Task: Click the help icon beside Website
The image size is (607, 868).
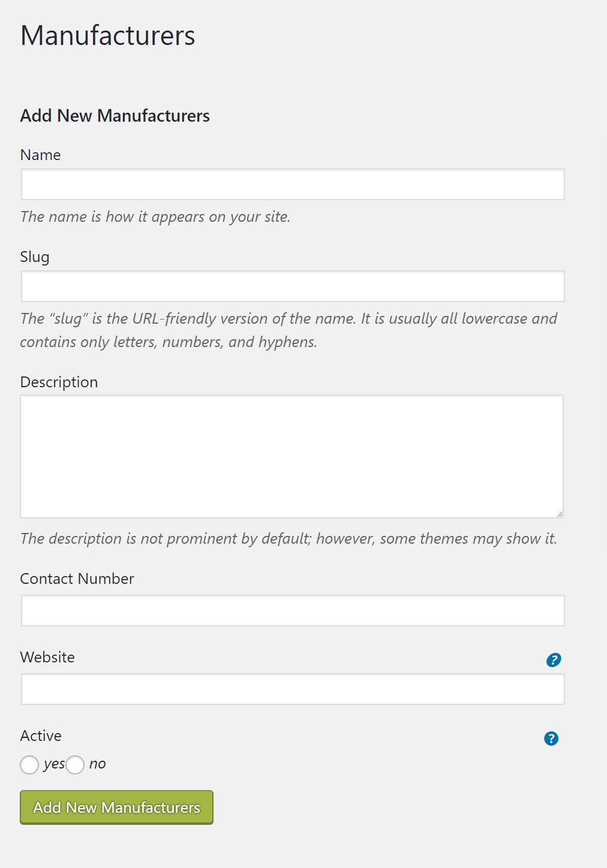Action: tap(554, 660)
